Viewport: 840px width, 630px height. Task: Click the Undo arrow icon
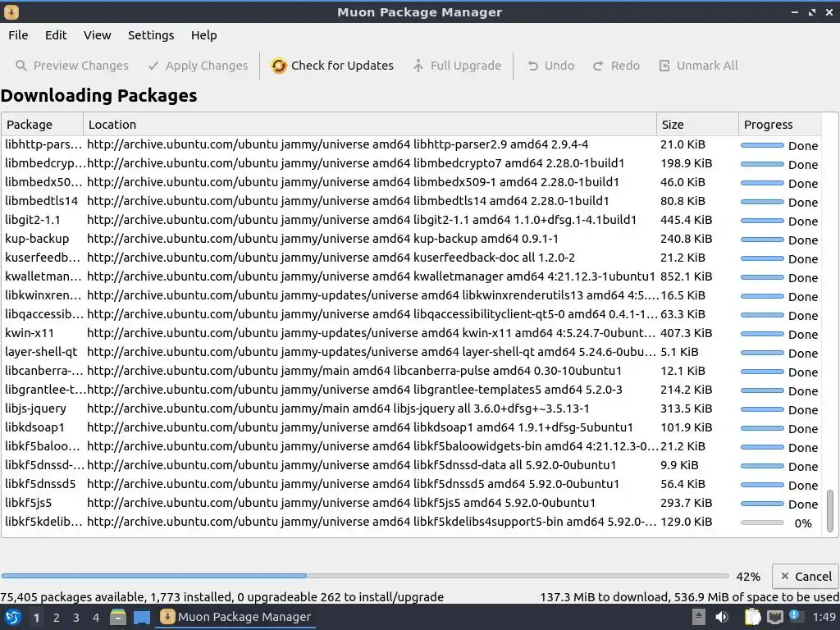click(x=532, y=66)
